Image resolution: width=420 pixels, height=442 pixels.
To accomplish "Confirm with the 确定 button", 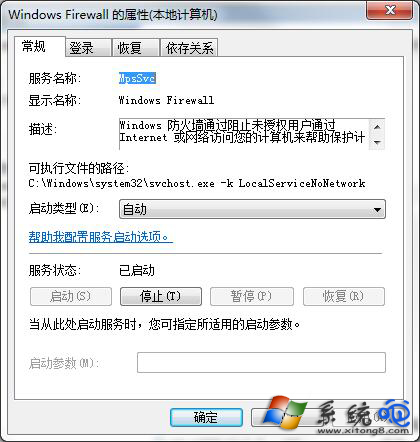I will pyautogui.click(x=206, y=417).
